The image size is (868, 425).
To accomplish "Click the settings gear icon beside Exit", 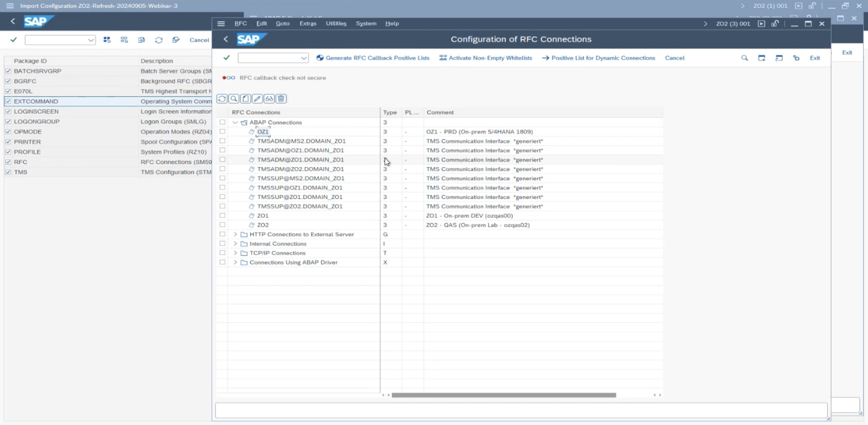I will click(796, 58).
